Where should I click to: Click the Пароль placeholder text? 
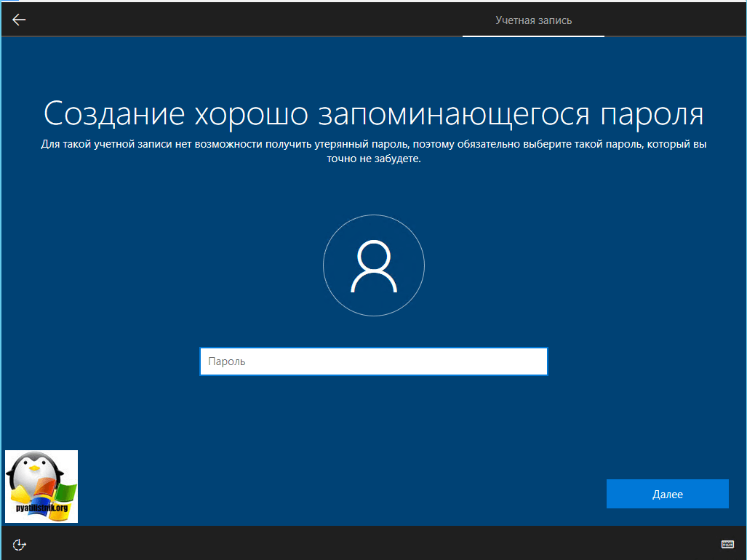[x=227, y=361]
